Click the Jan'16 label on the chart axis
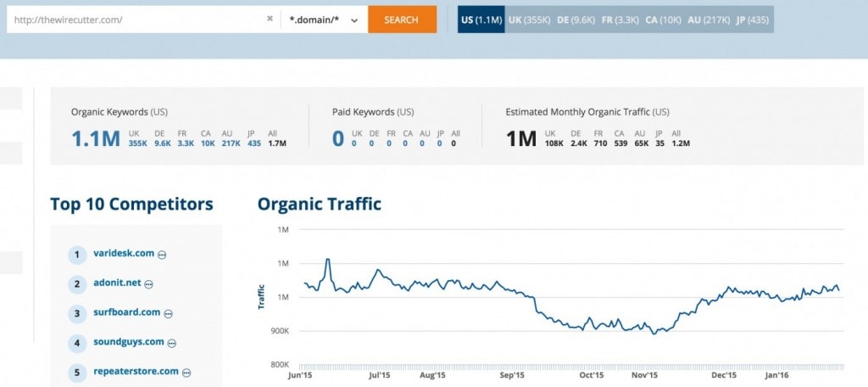 click(776, 375)
